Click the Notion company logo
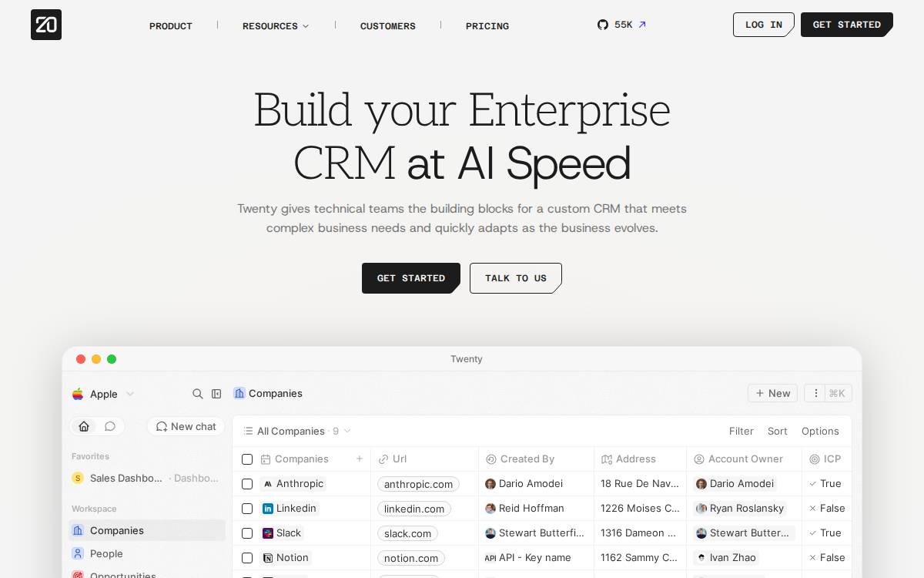The image size is (924, 578). [x=268, y=558]
